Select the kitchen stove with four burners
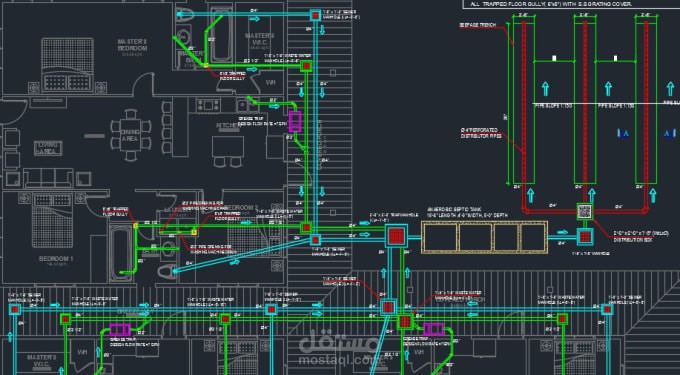This screenshot has height=375, width=680. [x=208, y=105]
